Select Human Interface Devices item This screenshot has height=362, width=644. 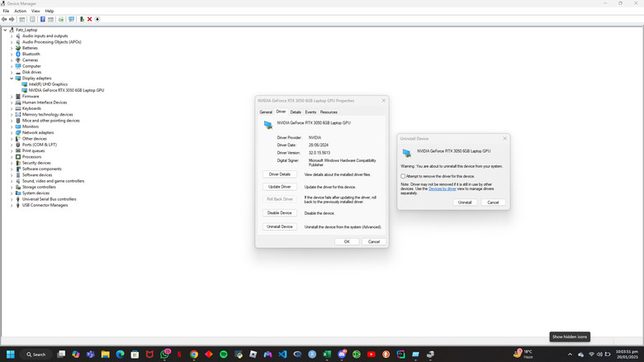(x=45, y=102)
